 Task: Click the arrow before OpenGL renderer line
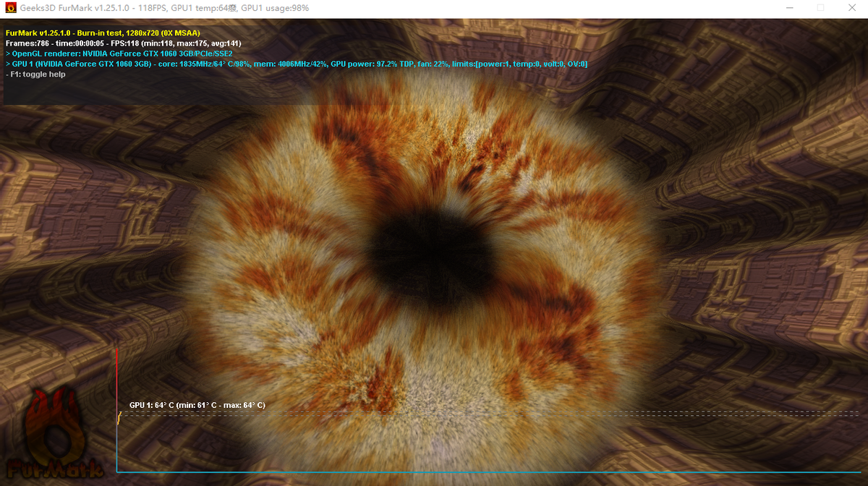pos(8,54)
